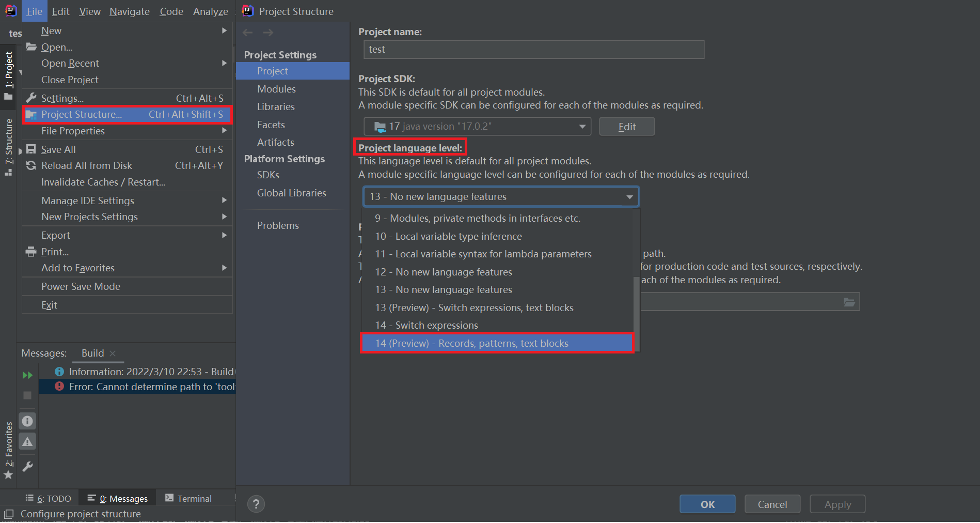Open the Navigate menu
Screen dimensions: 980x523
click(x=129, y=11)
